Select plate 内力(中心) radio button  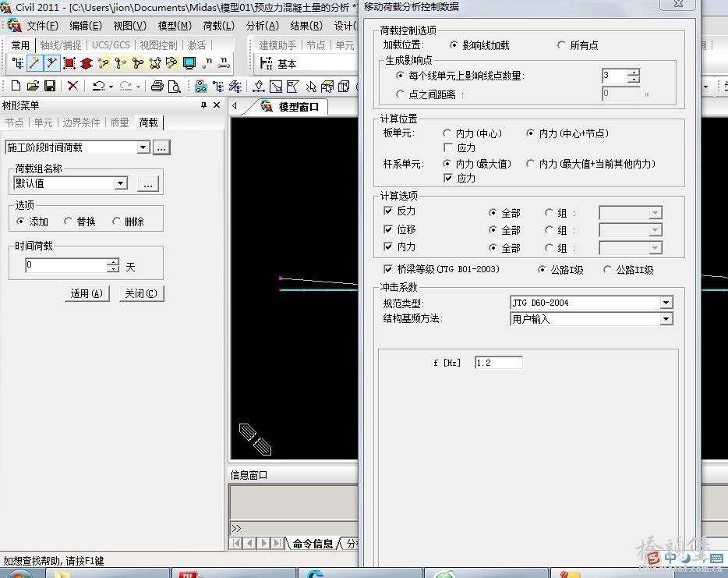447,133
